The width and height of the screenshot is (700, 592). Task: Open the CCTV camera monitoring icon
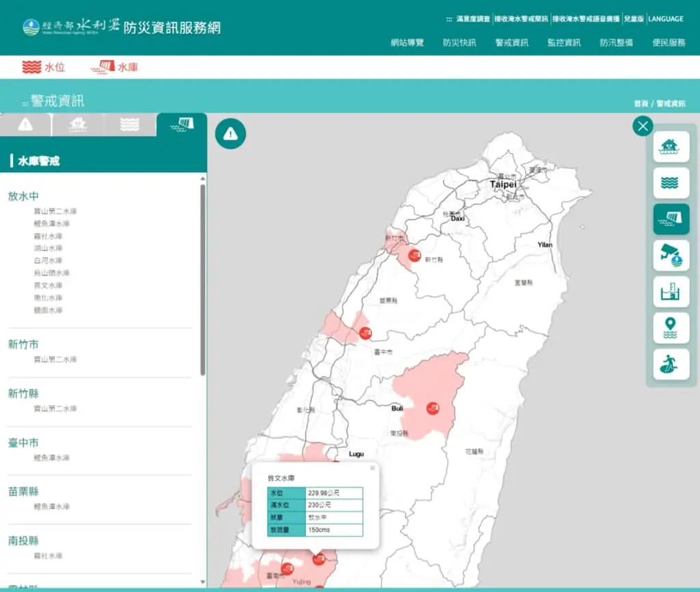coord(671,256)
